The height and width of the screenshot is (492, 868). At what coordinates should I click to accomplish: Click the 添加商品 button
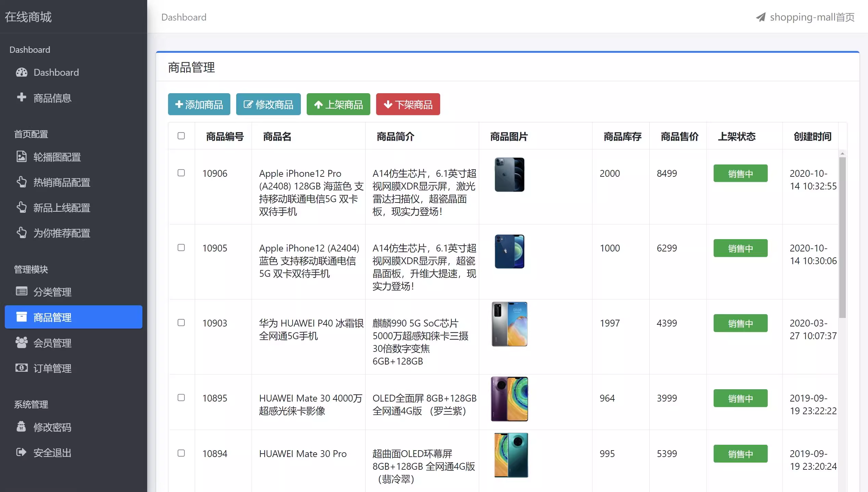pos(199,104)
